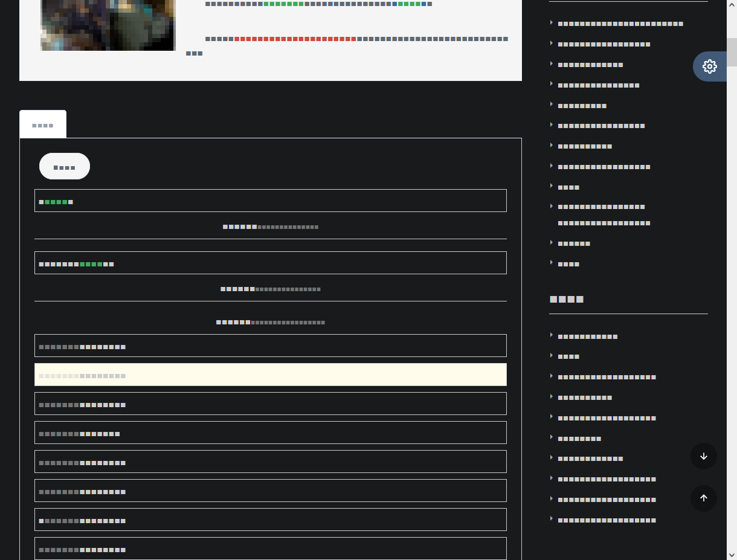Click the round down-arrow jump button
This screenshot has height=560, width=737.
(x=703, y=456)
